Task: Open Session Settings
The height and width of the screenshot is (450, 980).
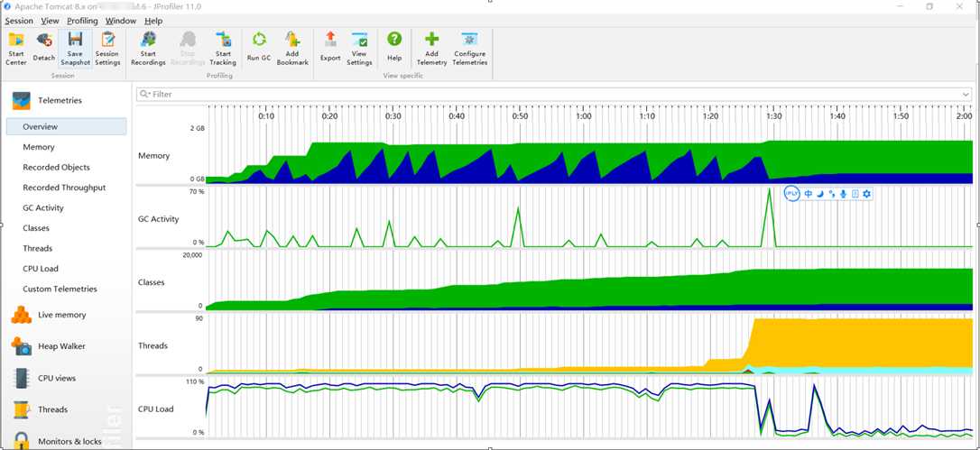Action: pos(107,49)
